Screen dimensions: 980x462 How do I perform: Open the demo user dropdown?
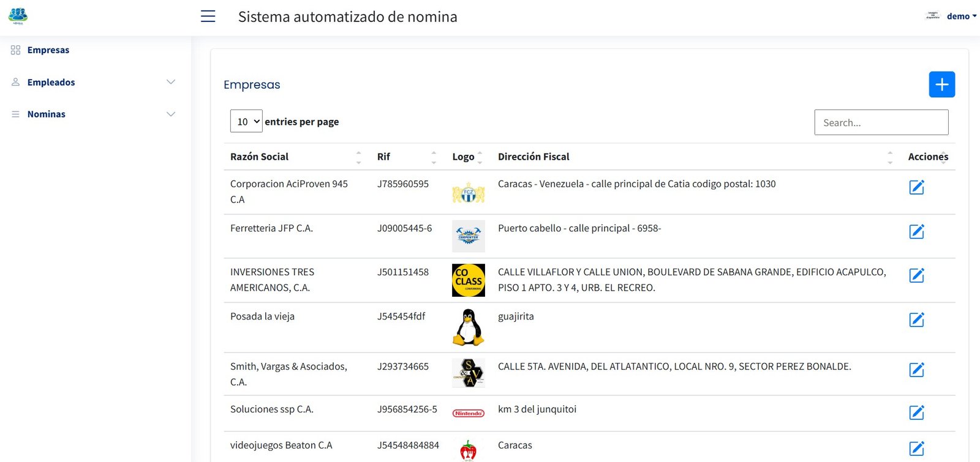tap(960, 17)
